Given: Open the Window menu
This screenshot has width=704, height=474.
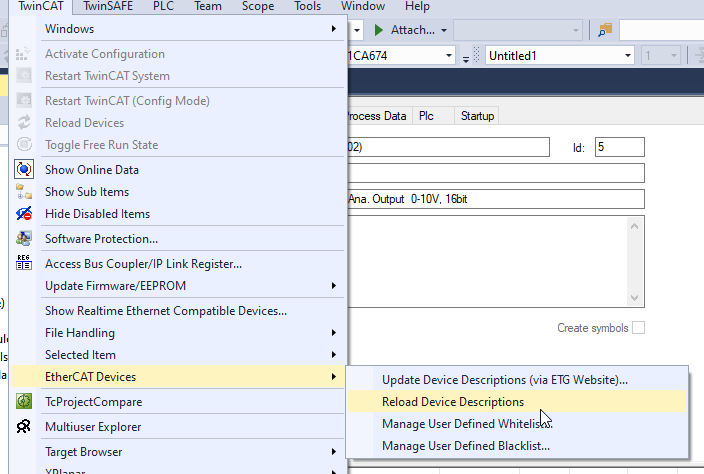Looking at the screenshot, I should pos(363,6).
